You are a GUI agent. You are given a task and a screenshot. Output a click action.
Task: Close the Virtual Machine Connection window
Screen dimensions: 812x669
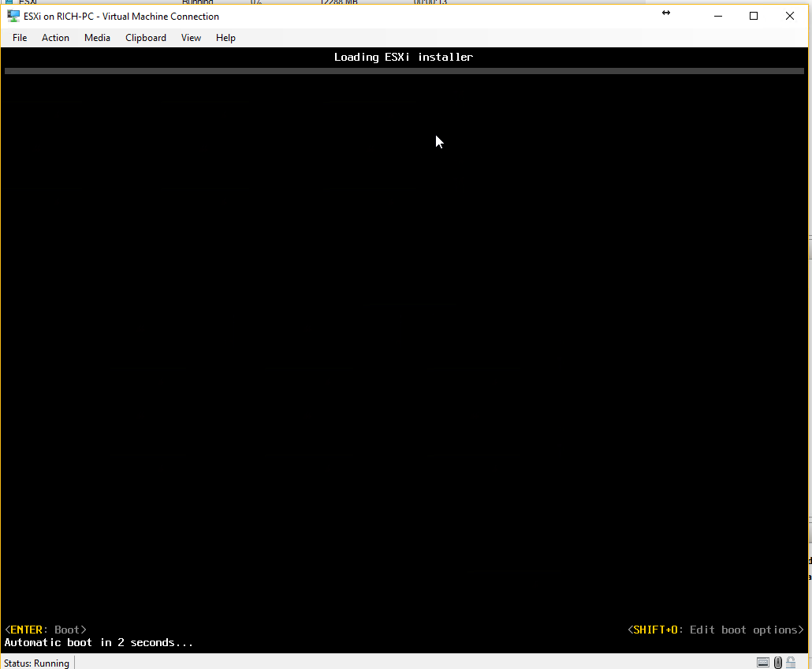click(x=790, y=16)
